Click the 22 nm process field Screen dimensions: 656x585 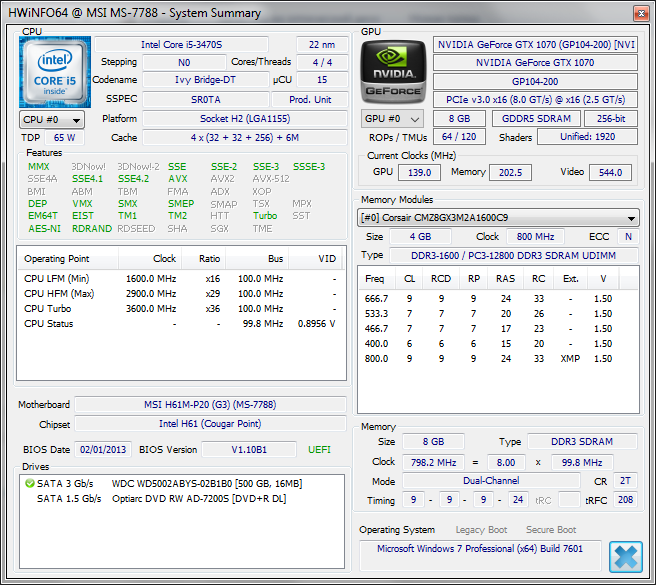click(322, 45)
